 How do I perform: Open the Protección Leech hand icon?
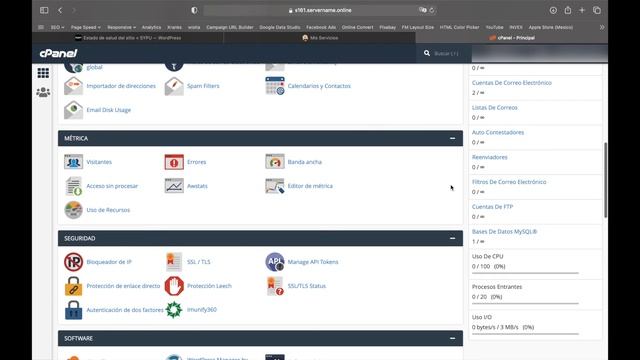pyautogui.click(x=174, y=286)
